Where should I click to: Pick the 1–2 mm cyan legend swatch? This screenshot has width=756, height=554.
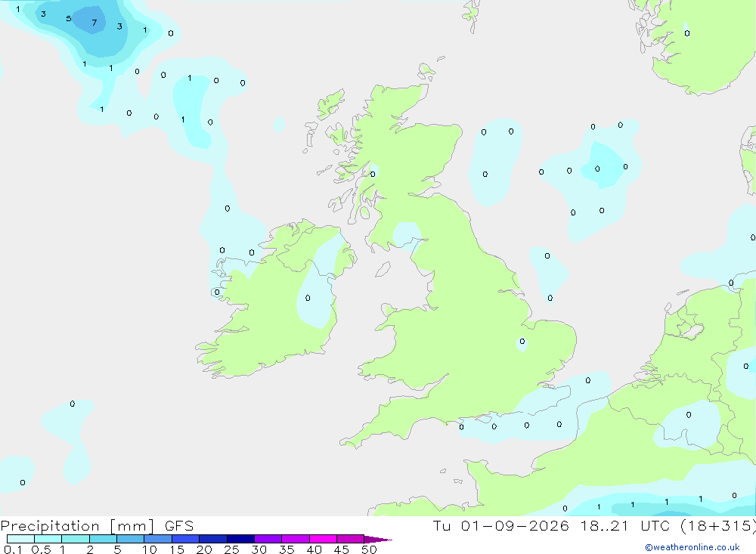click(x=76, y=539)
